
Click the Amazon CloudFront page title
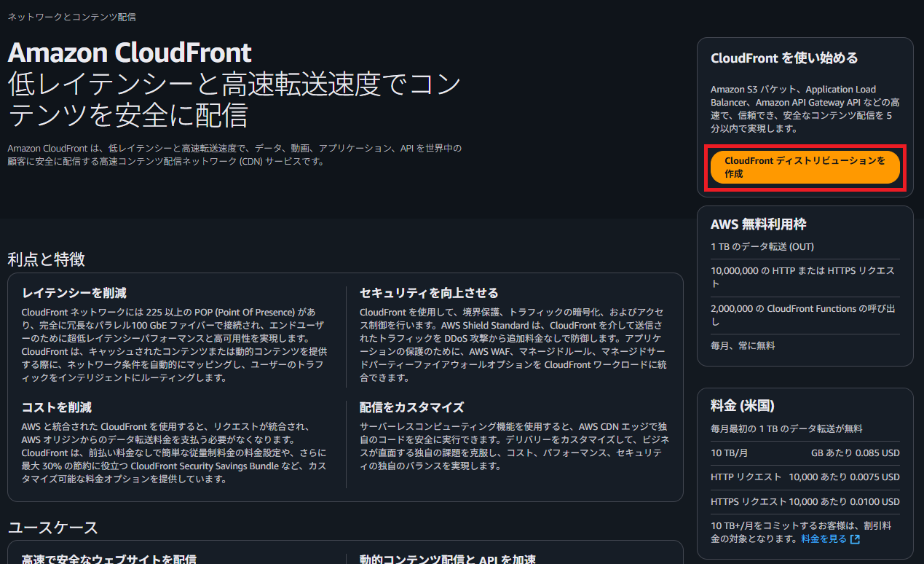(x=129, y=52)
